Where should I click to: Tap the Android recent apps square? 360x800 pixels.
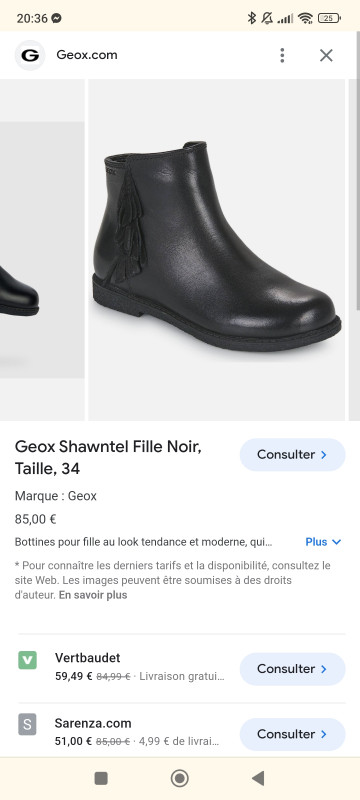click(x=101, y=778)
